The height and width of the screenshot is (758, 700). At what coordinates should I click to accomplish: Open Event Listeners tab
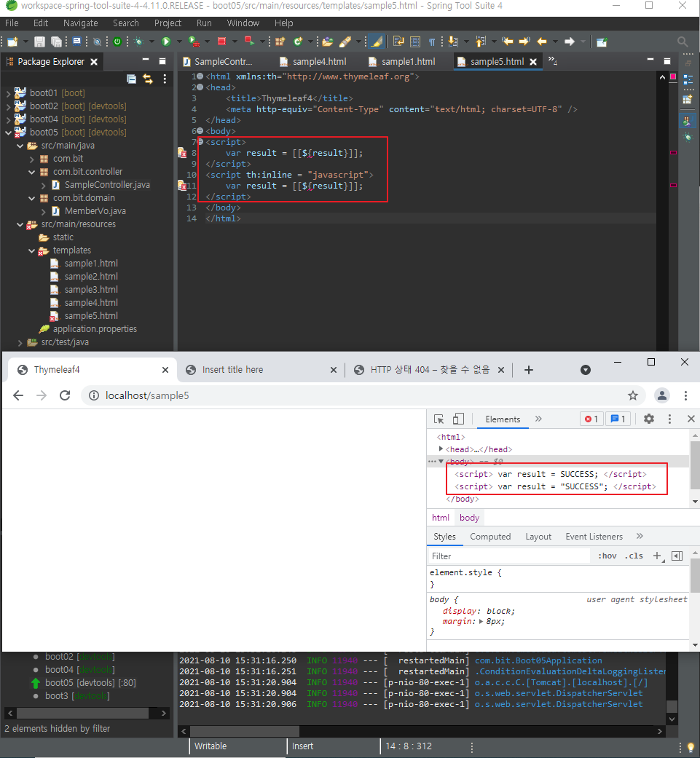pyautogui.click(x=594, y=537)
